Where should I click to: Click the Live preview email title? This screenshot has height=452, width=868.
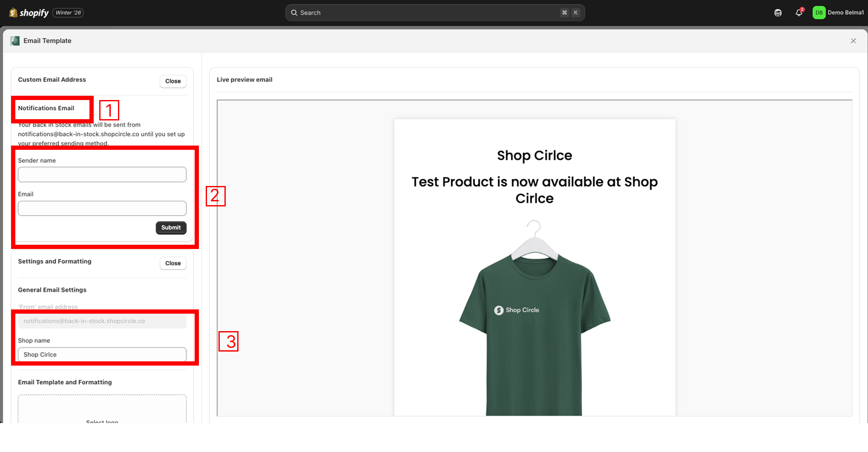point(244,80)
